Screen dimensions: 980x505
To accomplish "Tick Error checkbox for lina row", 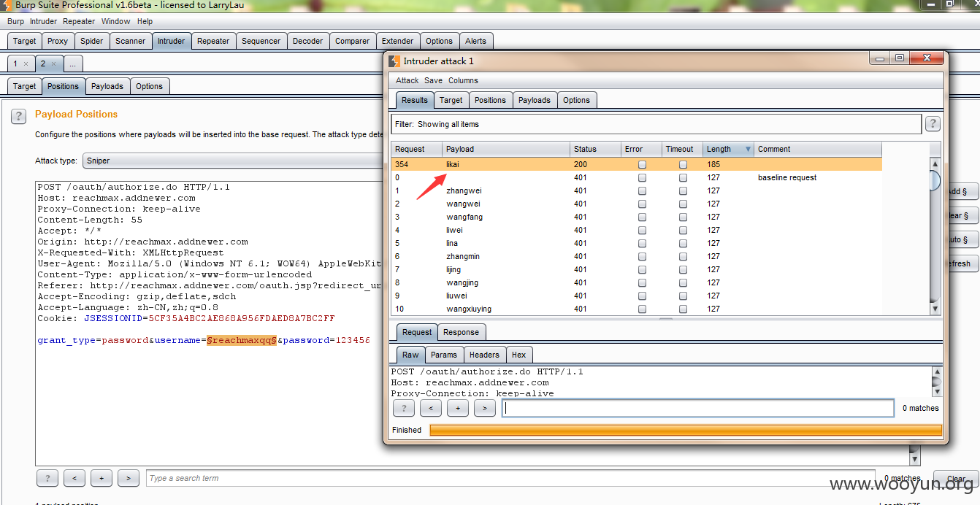I will [x=642, y=244].
